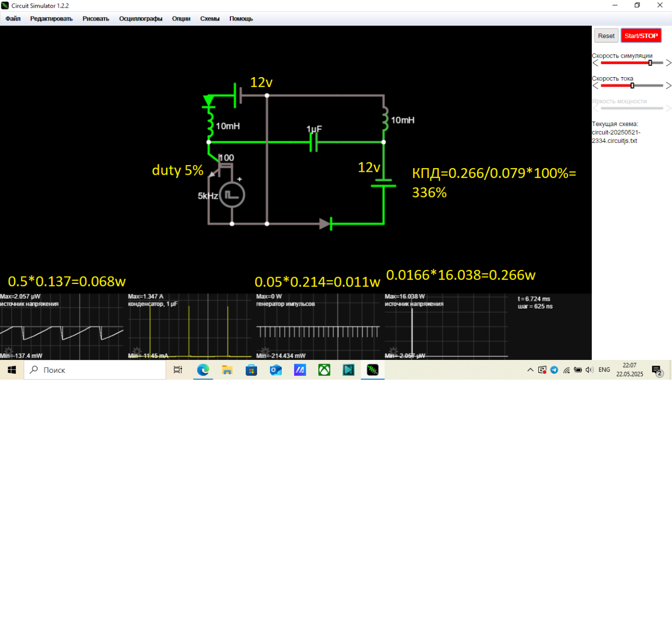The image size is (672, 617).
Task: Click the capacitor scope yellow waveform
Action: coord(189,332)
